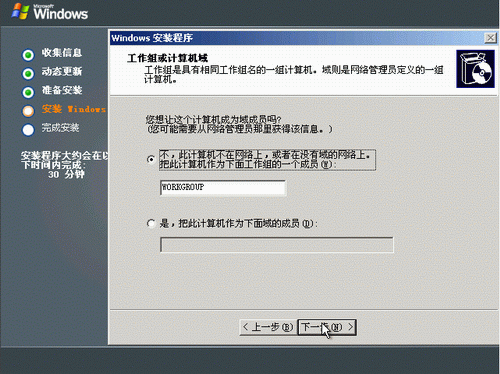500x374 pixels.
Task: Click the 工作组或计算机域 heading text
Action: click(x=168, y=58)
